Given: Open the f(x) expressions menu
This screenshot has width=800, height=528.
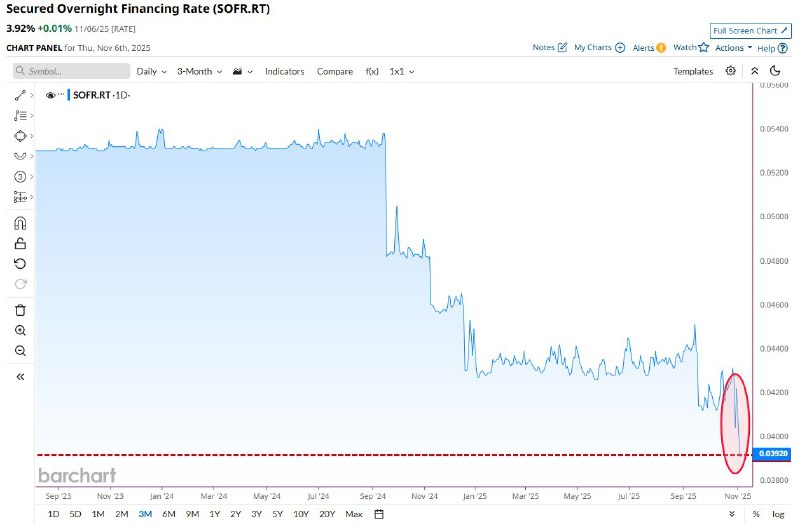Looking at the screenshot, I should 372,71.
